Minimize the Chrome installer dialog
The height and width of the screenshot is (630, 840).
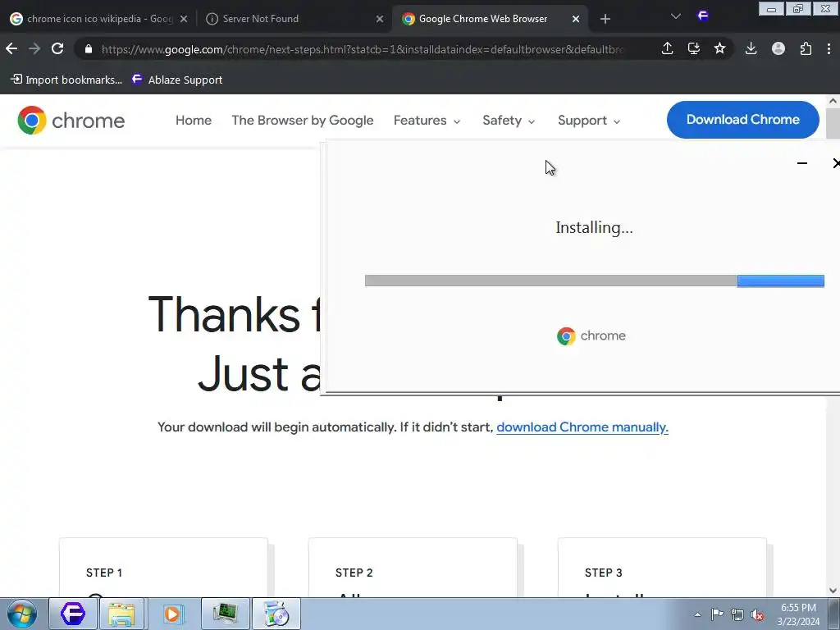[802, 163]
